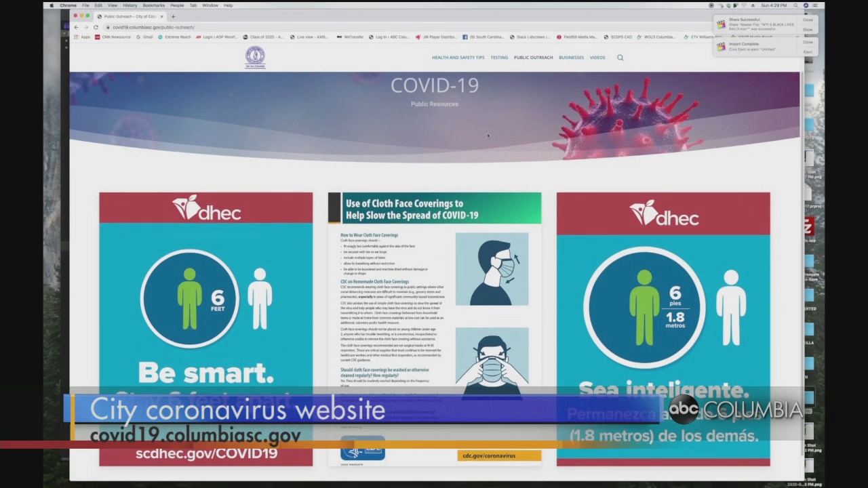Open the Facebook South Carolina bookmark

pos(484,37)
